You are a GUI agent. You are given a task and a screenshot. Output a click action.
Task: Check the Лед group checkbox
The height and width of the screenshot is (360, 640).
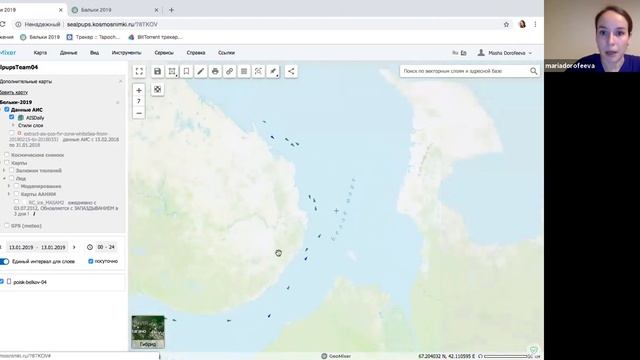tap(11, 178)
